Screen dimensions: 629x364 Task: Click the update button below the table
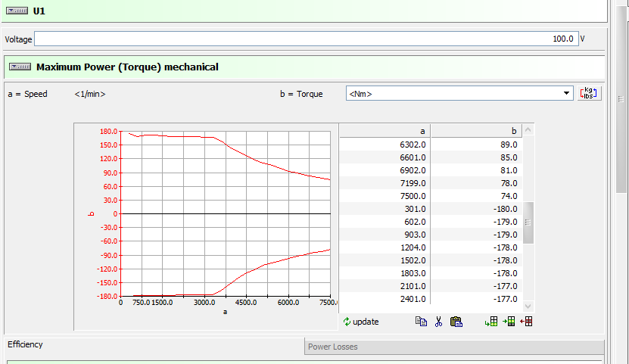tap(361, 322)
